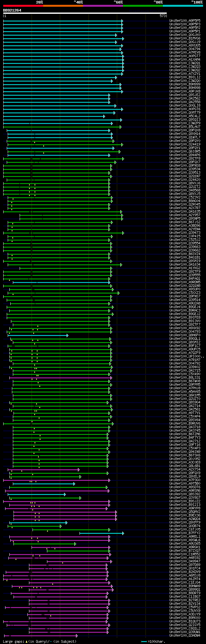Select hit label UniRef100_Q41634
Screen dimensions: 206x644
(185, 264)
